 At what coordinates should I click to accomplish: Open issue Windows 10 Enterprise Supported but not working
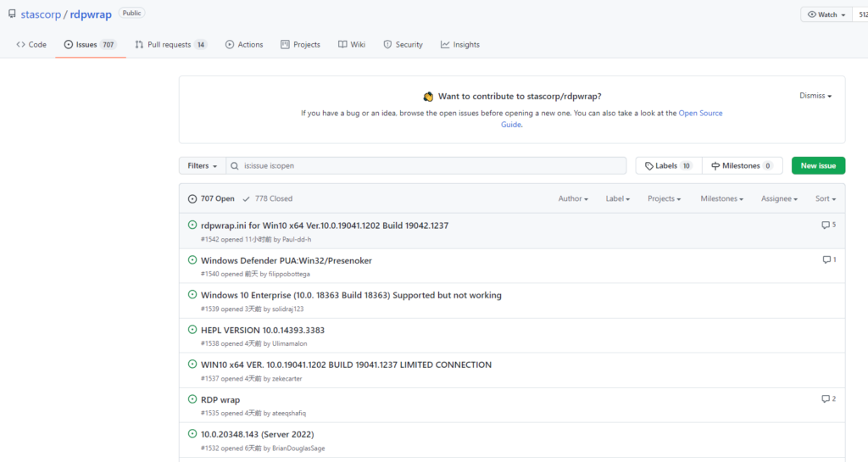click(x=351, y=296)
